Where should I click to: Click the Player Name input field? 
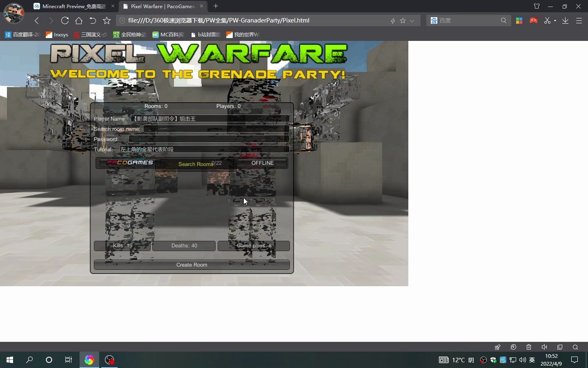click(210, 119)
